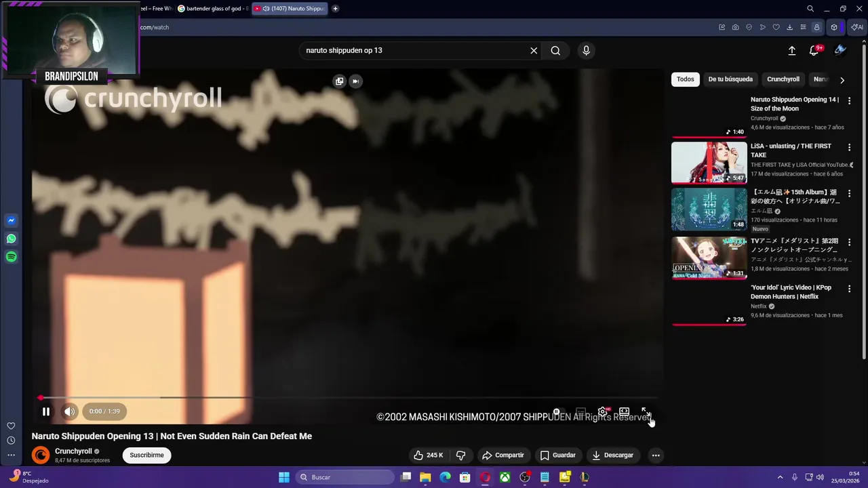Screen dimensions: 868x488
Task: Select the De tu búsqueda chip
Action: pyautogui.click(x=730, y=79)
